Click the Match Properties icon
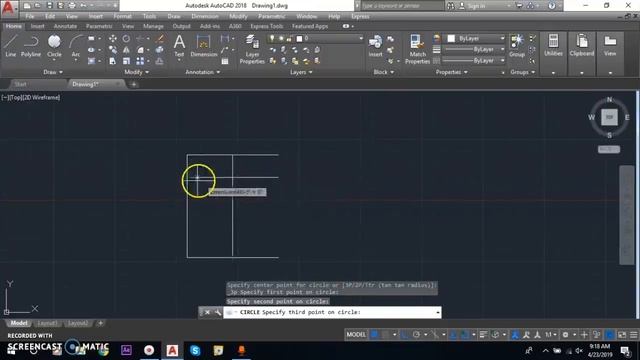This screenshot has height=360, width=640. (417, 49)
